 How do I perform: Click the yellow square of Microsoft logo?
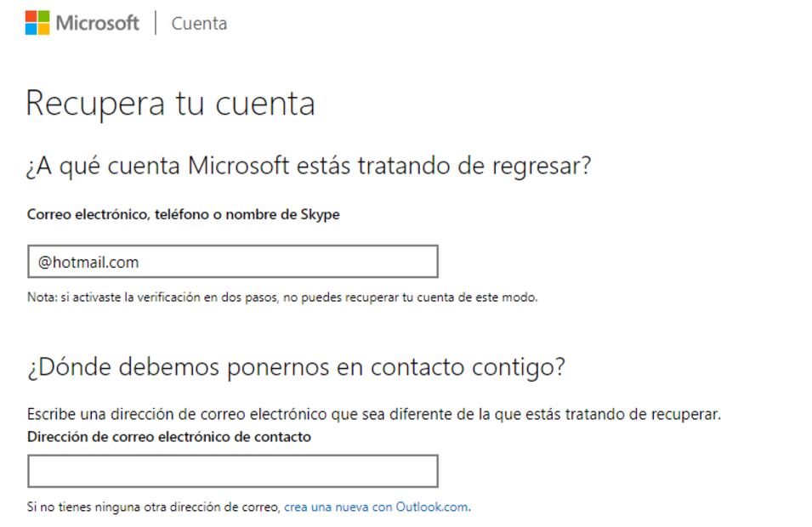(x=43, y=29)
